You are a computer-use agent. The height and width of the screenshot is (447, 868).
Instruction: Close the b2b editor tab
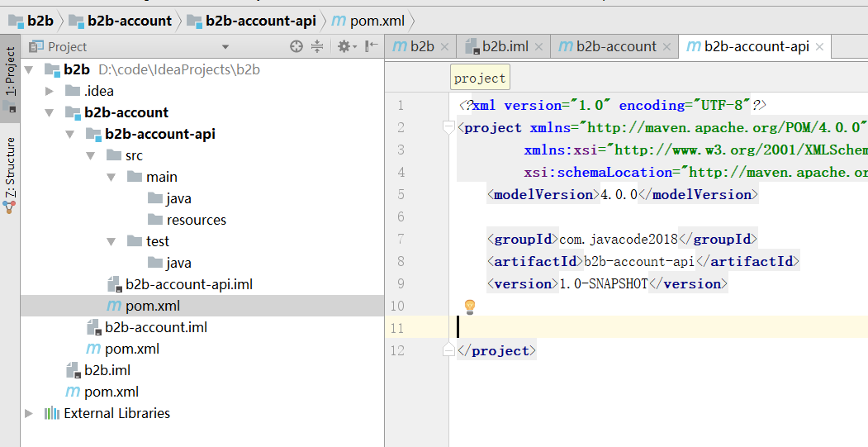(x=444, y=47)
